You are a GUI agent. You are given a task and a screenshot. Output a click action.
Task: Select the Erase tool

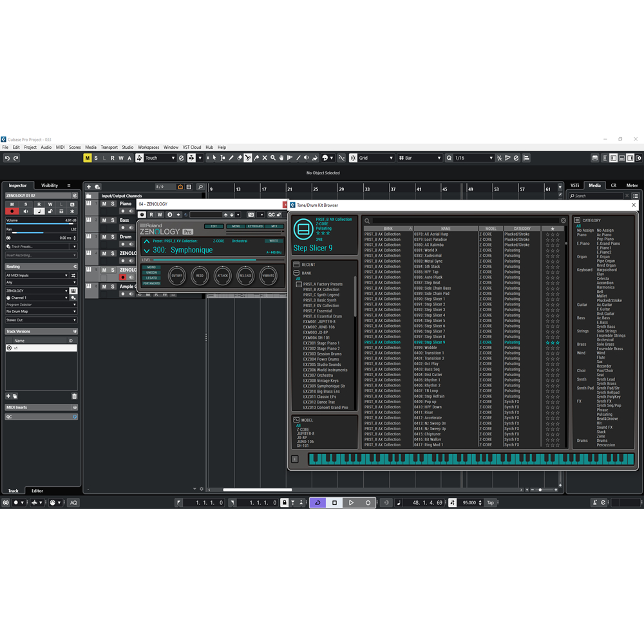tap(240, 158)
